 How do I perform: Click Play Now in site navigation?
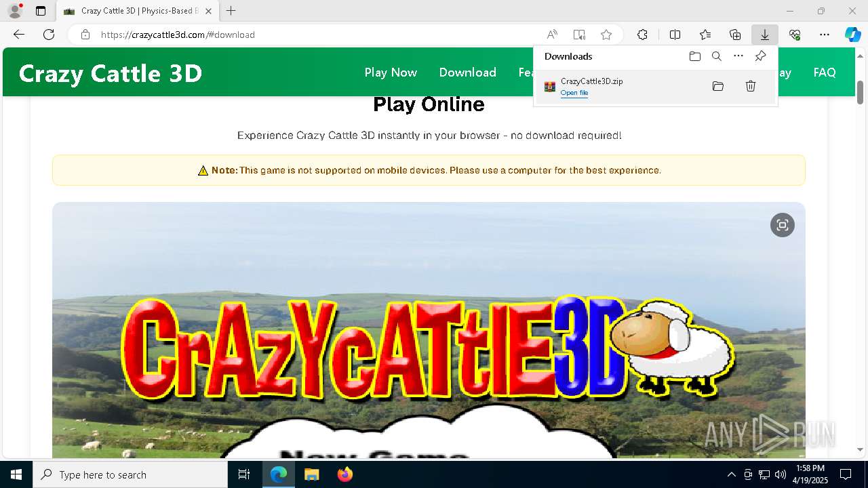[391, 73]
